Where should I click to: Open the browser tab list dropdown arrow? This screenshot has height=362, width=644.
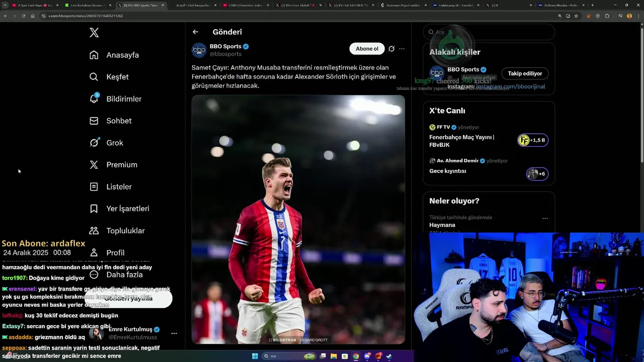(x=5, y=5)
